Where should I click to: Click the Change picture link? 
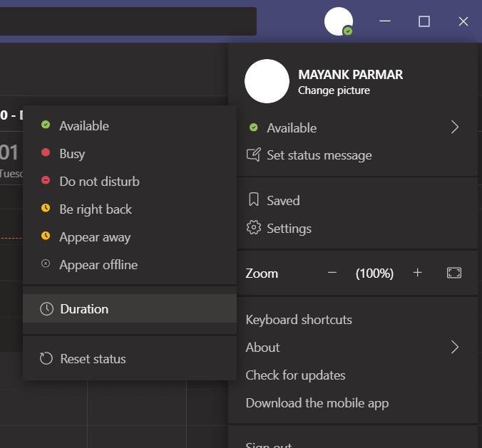(x=334, y=90)
